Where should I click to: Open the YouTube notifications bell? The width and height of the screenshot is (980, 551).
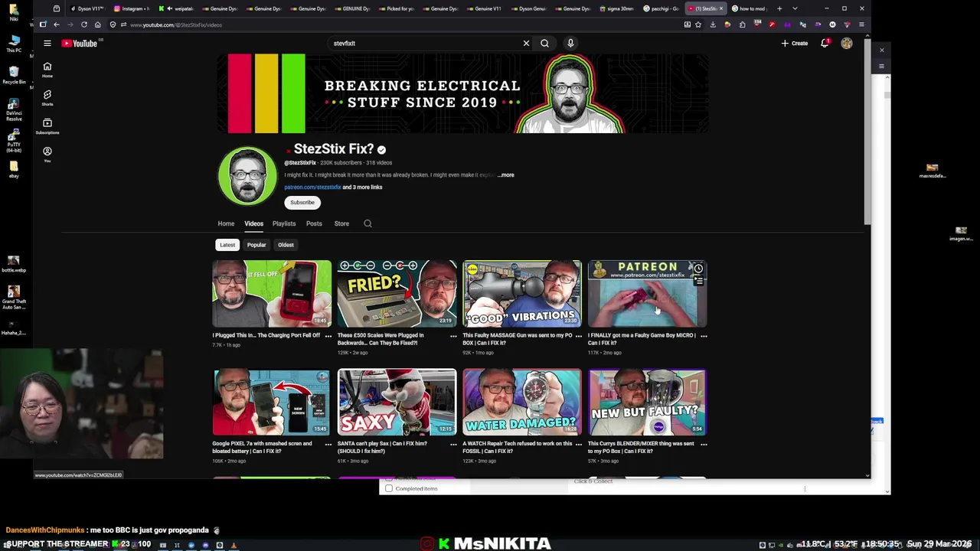[825, 44]
